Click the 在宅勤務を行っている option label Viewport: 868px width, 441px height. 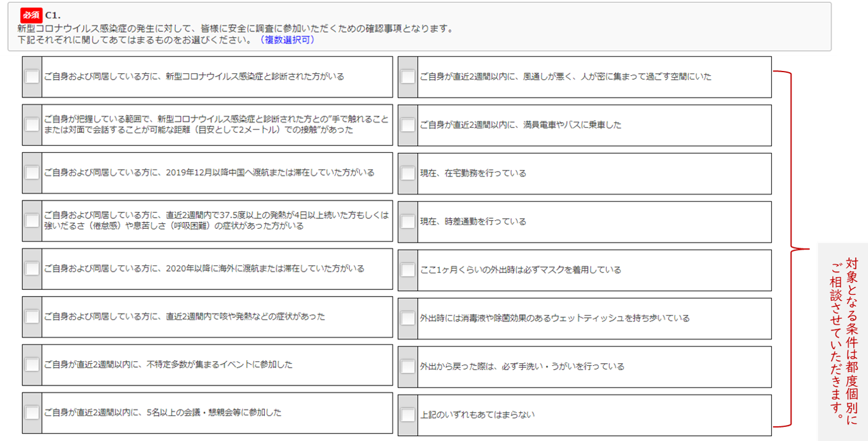[x=473, y=173]
